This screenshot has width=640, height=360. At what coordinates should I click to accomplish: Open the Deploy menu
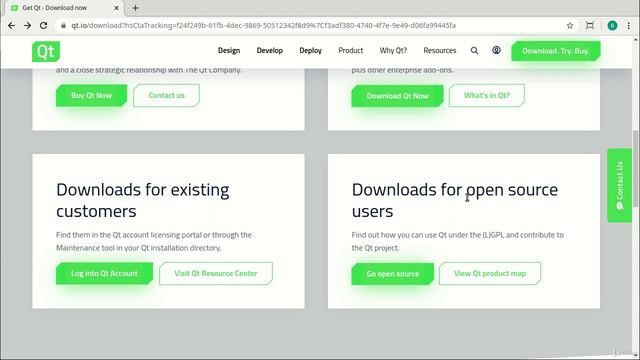(311, 51)
